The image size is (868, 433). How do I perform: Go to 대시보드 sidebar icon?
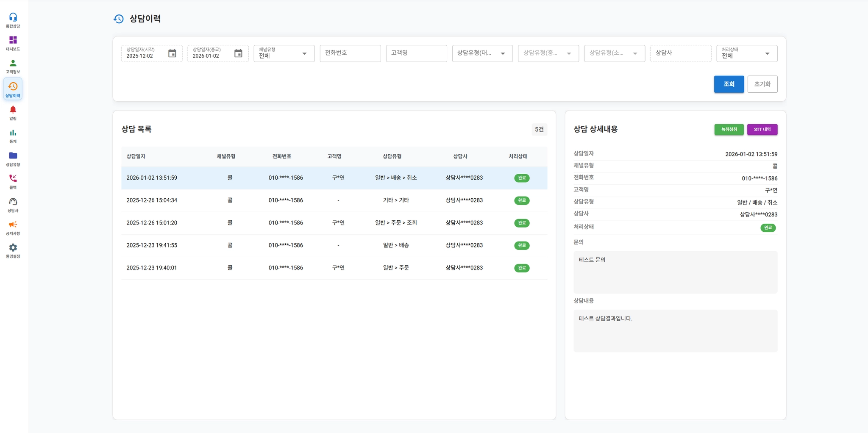click(13, 43)
